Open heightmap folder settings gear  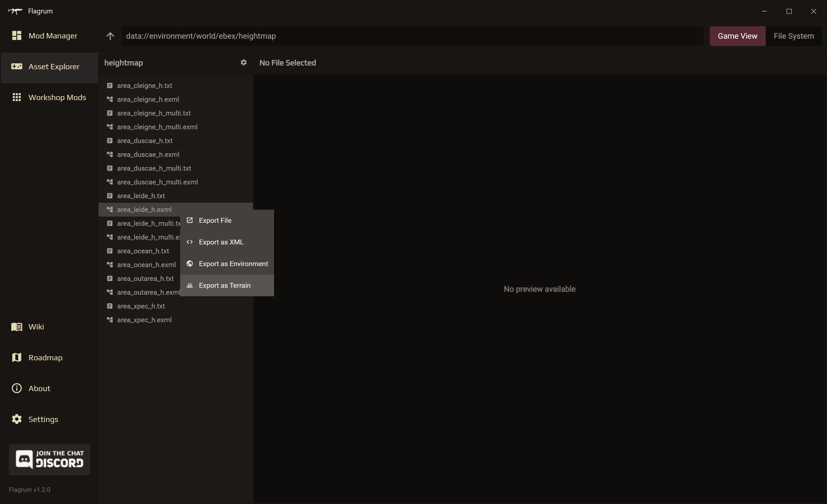click(243, 62)
